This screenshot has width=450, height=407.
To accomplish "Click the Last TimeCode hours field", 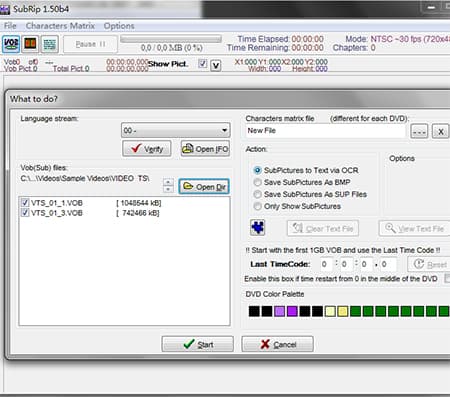I will (326, 264).
